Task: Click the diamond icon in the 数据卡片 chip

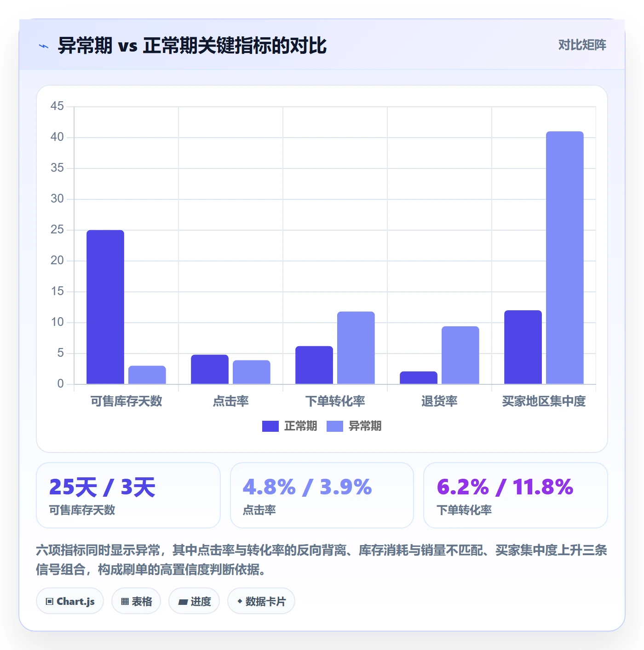Action: pyautogui.click(x=240, y=601)
